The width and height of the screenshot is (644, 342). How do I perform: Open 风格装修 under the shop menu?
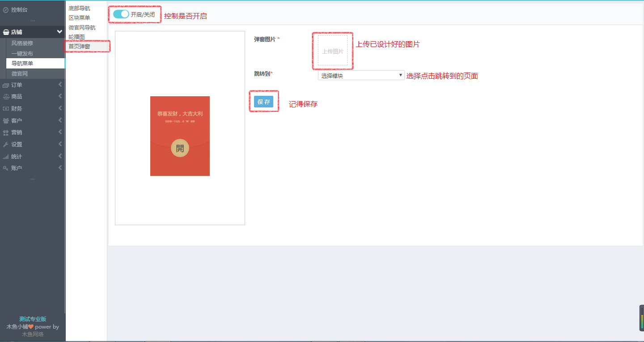point(22,43)
